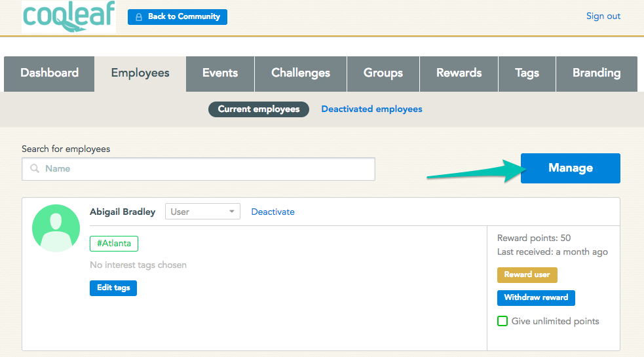Click the magnifier icon in search field
This screenshot has width=644, height=357.
coord(35,168)
